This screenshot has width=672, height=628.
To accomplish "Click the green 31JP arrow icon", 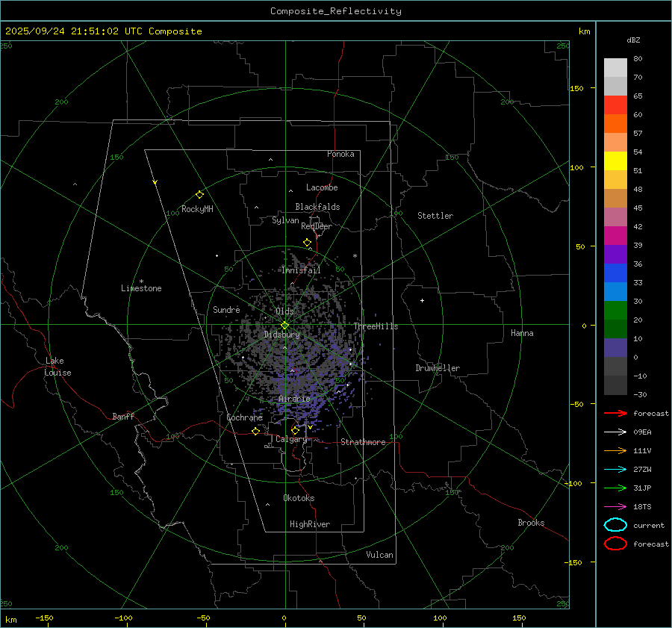I will [x=615, y=488].
